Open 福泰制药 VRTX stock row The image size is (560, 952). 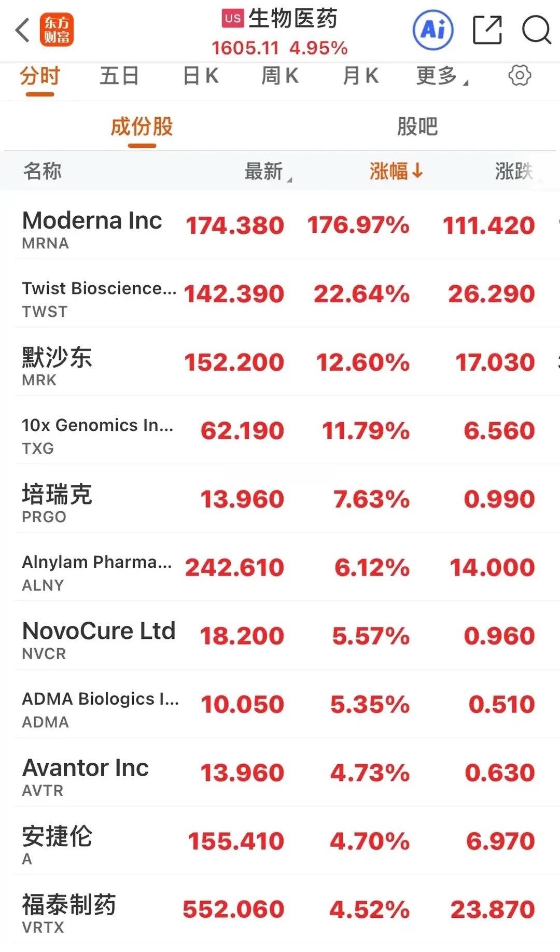point(280,910)
